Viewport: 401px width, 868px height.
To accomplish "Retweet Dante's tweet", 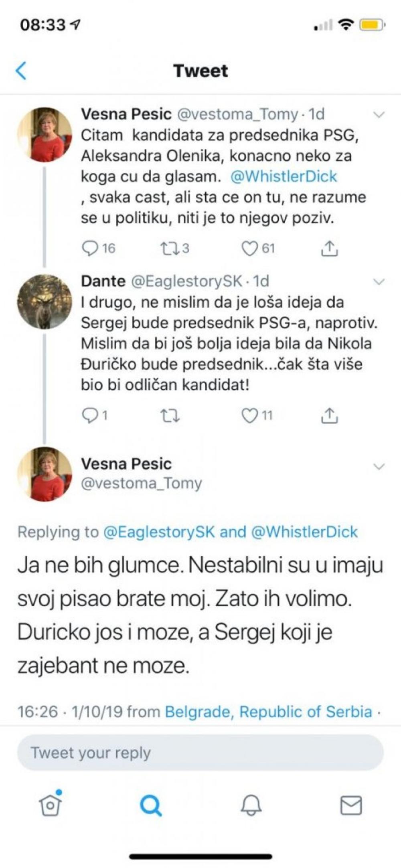I will 170,416.
